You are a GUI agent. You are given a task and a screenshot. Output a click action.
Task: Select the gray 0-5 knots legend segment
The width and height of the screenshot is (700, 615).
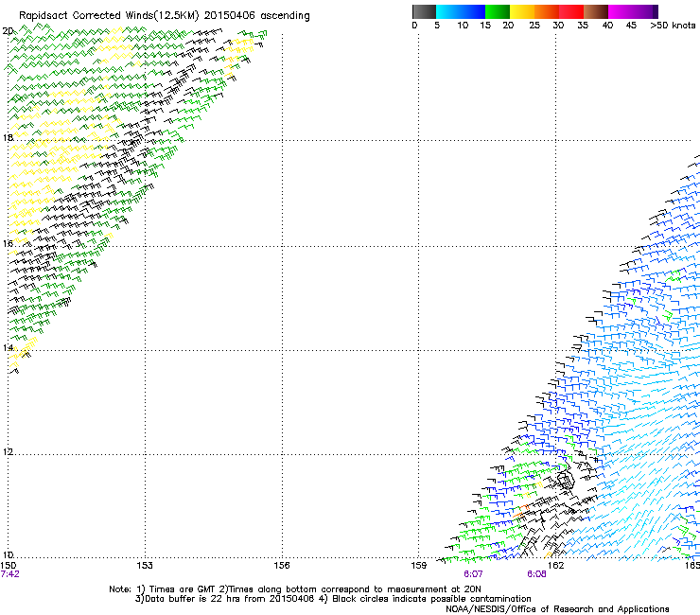tap(424, 11)
